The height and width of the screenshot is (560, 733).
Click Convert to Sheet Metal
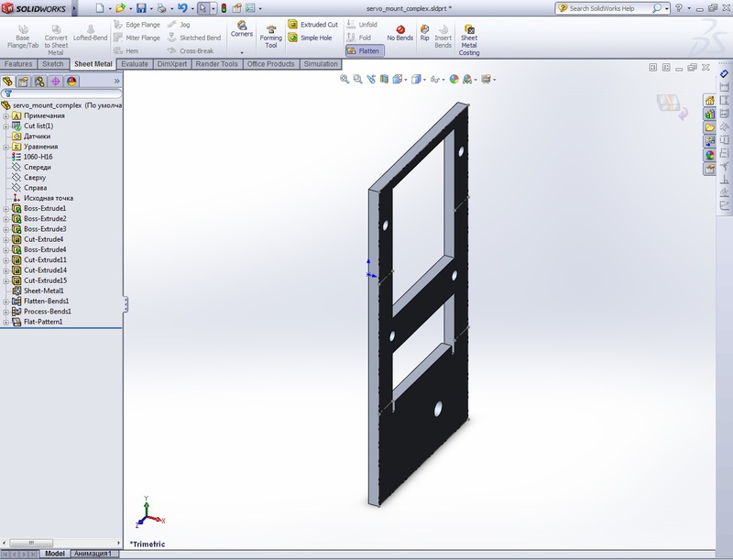tap(56, 40)
